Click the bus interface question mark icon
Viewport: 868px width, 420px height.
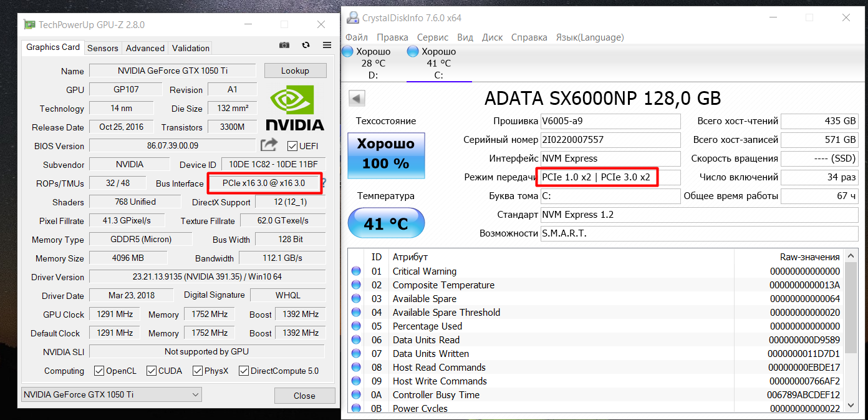pos(324,183)
